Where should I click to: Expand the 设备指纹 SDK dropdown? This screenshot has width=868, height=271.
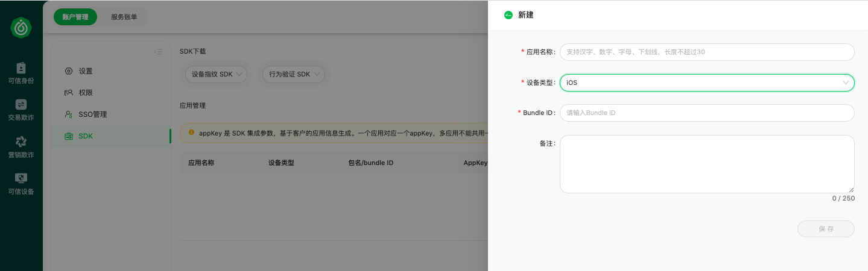(x=216, y=74)
